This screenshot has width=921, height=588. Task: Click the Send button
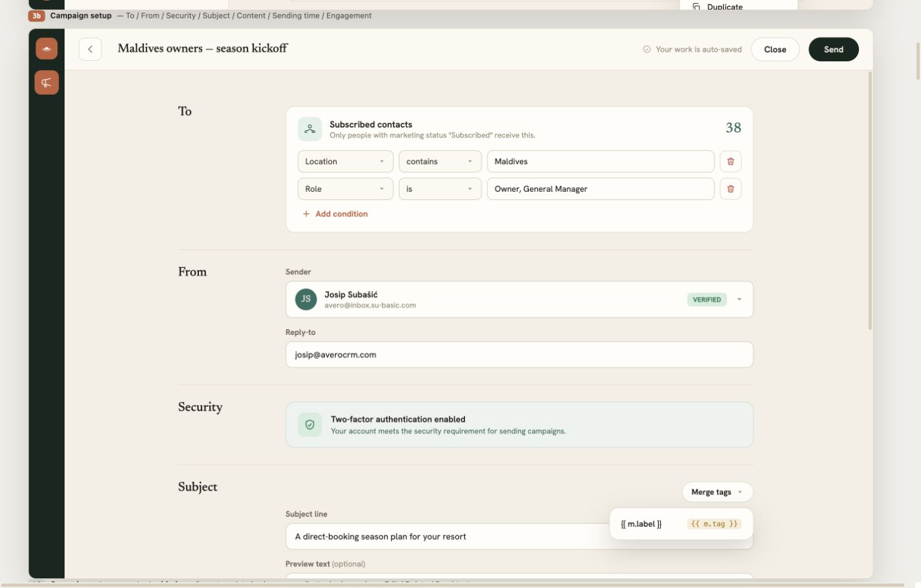pos(833,49)
